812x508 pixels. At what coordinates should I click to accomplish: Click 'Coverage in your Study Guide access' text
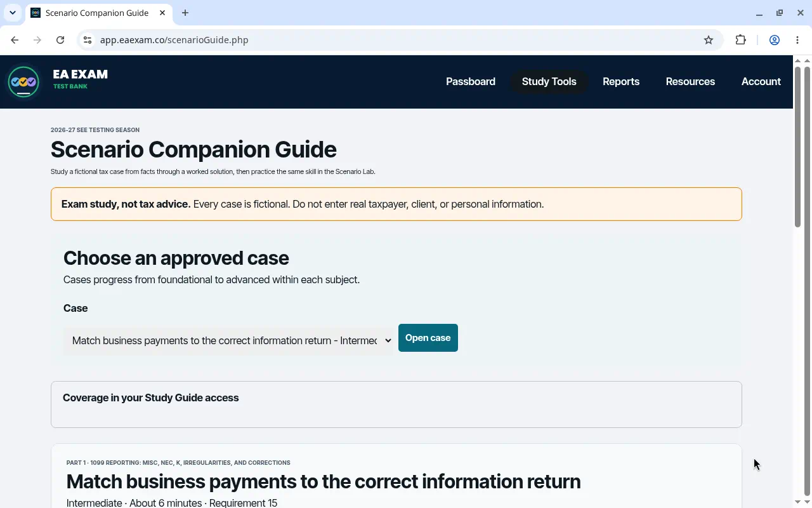coord(151,398)
